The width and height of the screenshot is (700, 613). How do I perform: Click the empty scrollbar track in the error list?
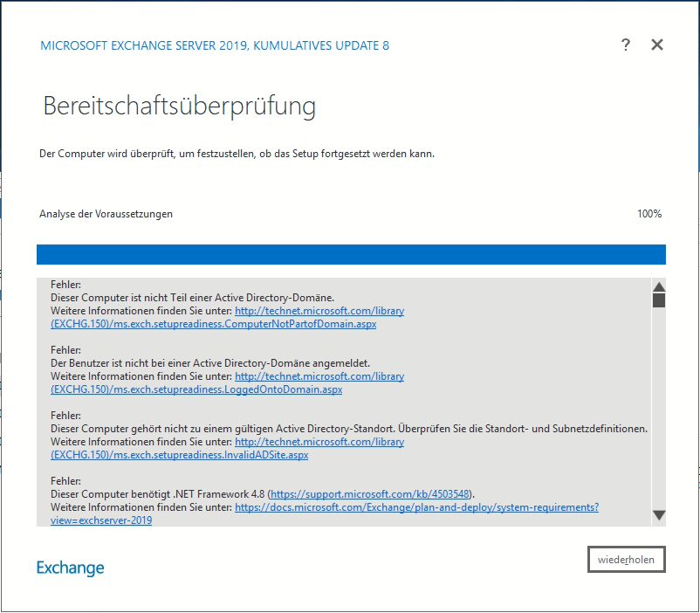coord(659,402)
